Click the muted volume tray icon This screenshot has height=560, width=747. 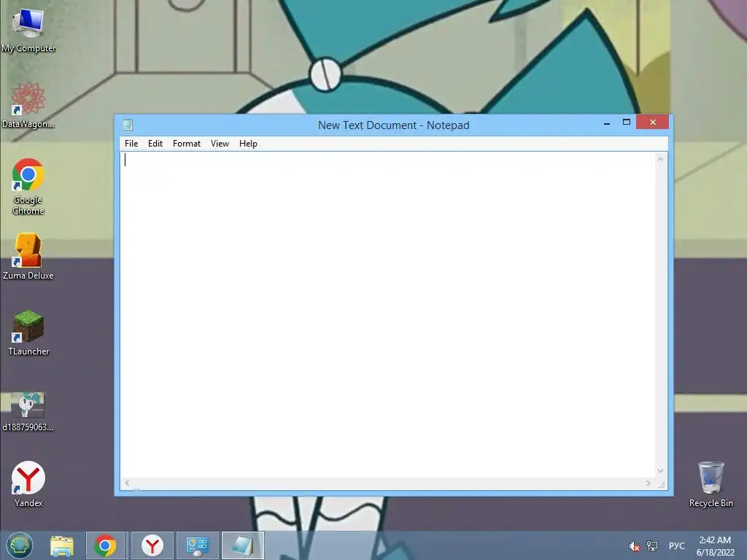click(634, 546)
